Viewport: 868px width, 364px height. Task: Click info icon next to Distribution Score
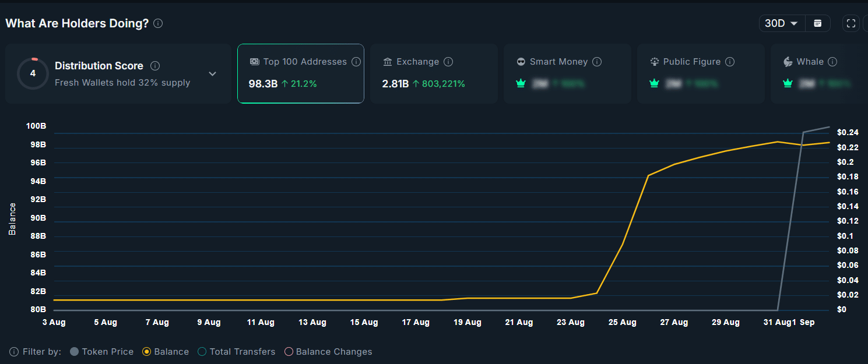(x=155, y=66)
